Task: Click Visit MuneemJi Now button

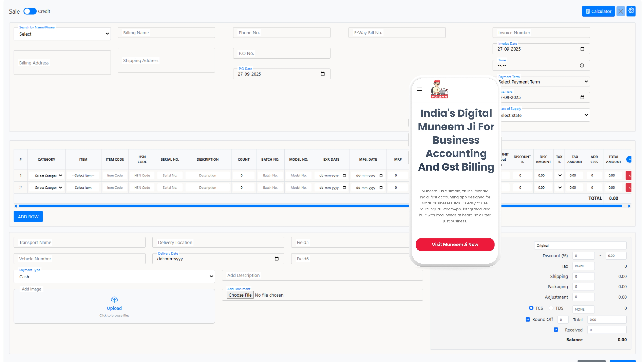Action: coord(455,244)
